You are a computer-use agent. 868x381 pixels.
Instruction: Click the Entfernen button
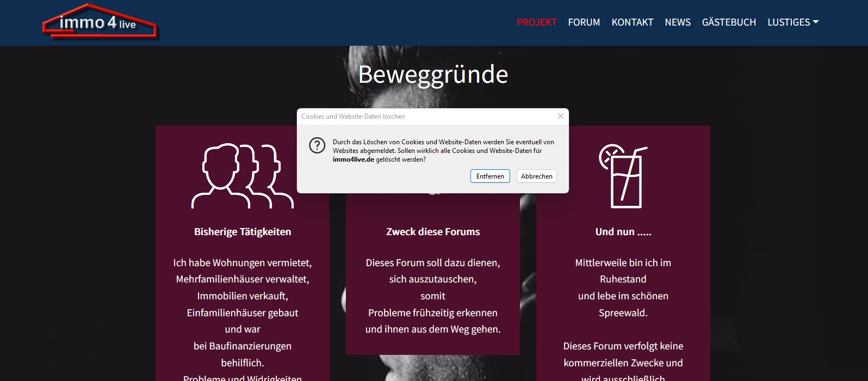point(490,176)
